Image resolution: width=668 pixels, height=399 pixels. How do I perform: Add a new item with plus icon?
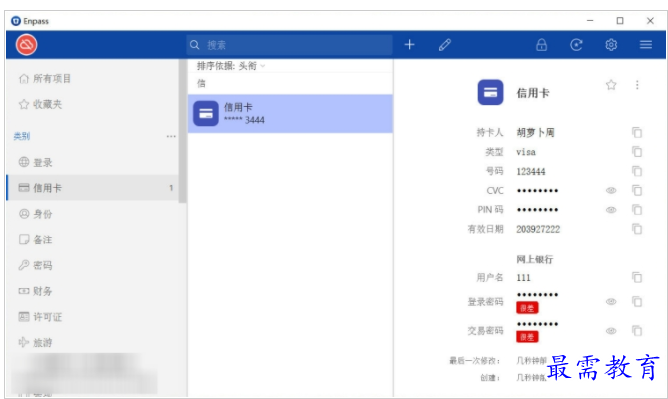click(409, 45)
